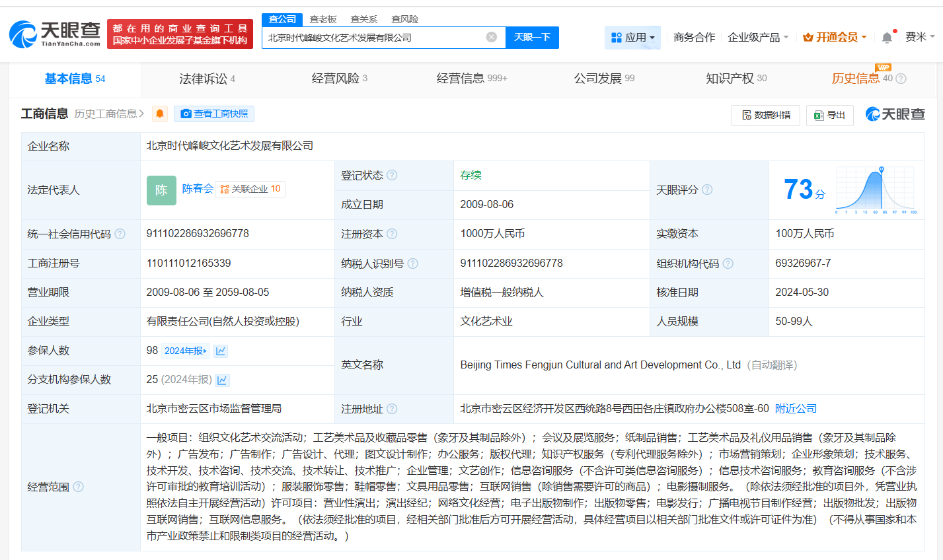The width and height of the screenshot is (943, 560).
Task: Click the 数据纠错 button
Action: pos(766,115)
